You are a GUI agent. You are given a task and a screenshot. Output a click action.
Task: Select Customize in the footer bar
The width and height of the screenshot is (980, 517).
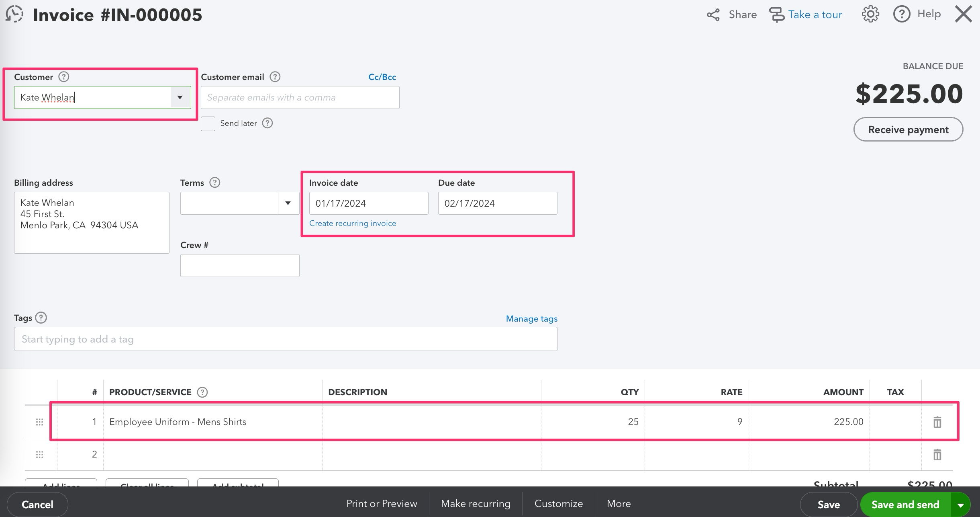pos(558,503)
